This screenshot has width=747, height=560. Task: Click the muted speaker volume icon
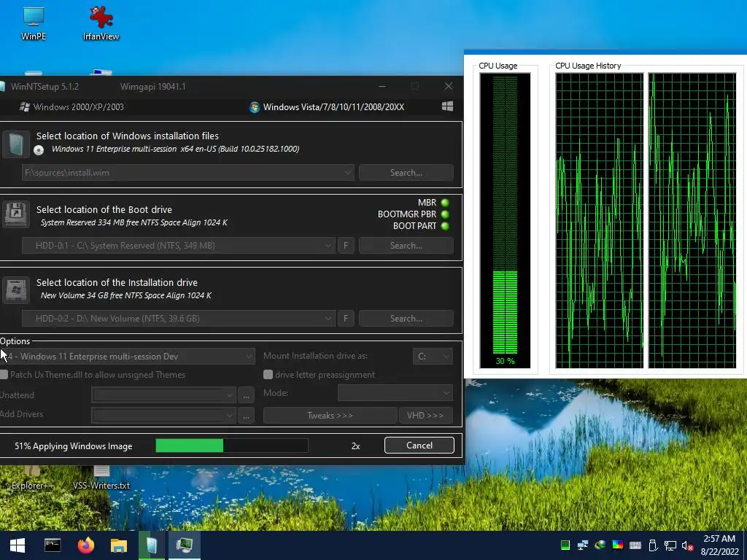point(687,545)
